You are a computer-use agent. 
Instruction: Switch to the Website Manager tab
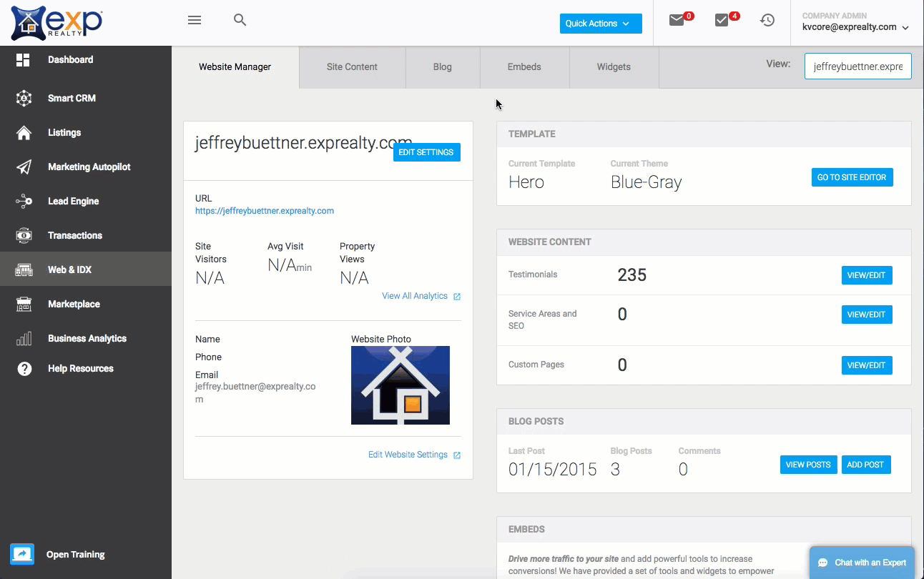pyautogui.click(x=235, y=67)
